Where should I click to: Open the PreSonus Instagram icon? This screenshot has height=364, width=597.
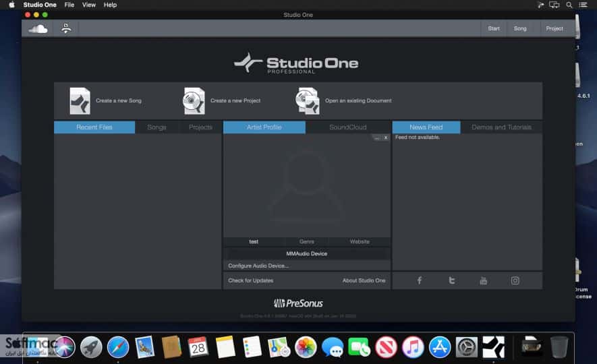pyautogui.click(x=515, y=280)
